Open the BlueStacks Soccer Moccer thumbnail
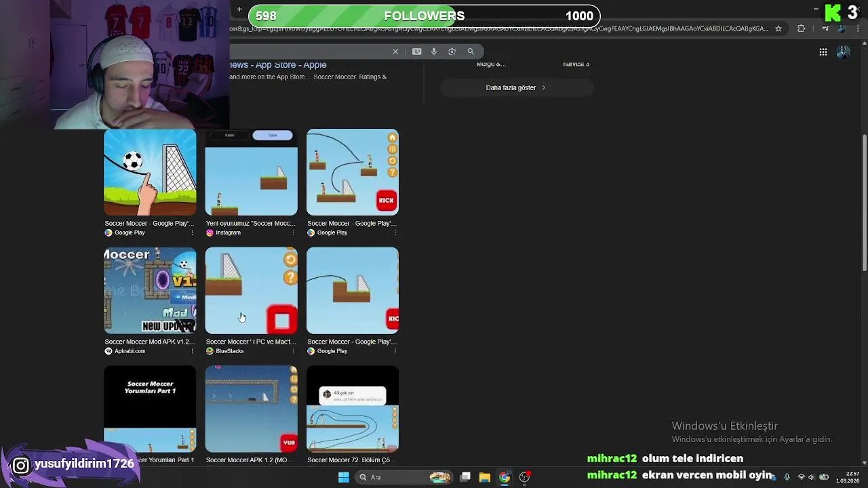868x488 pixels. 251,290
